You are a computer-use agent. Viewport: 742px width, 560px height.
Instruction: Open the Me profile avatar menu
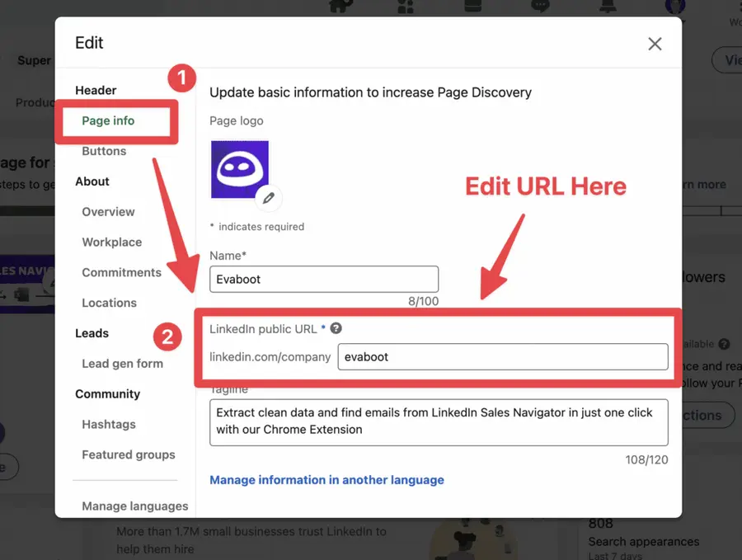click(674, 7)
